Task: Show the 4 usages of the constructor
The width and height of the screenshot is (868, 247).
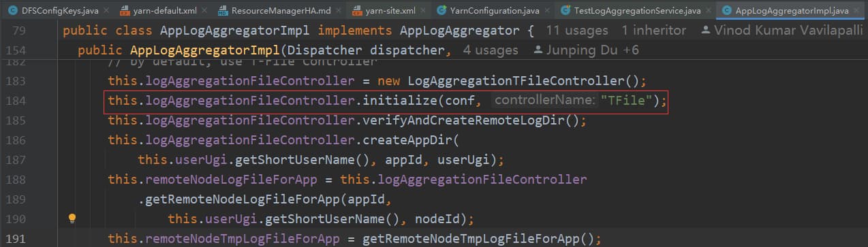Action: (x=491, y=50)
